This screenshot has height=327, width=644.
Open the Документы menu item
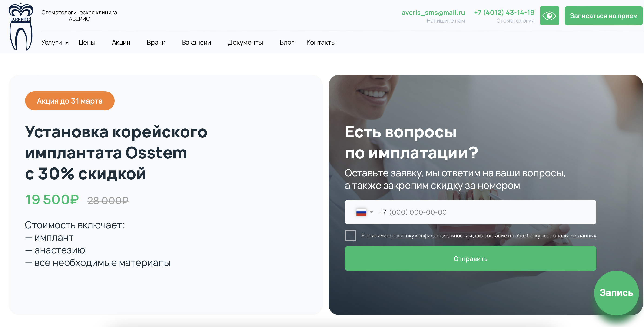tap(245, 43)
